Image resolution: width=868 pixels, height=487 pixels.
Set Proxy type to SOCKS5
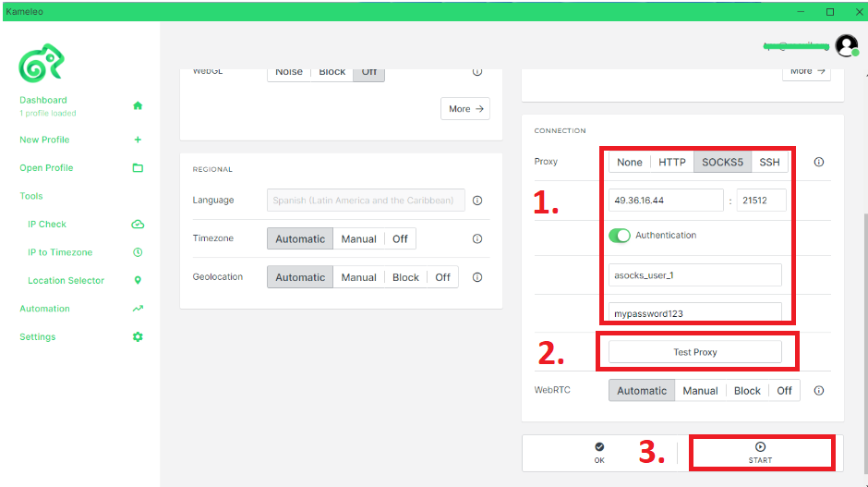[x=722, y=162]
